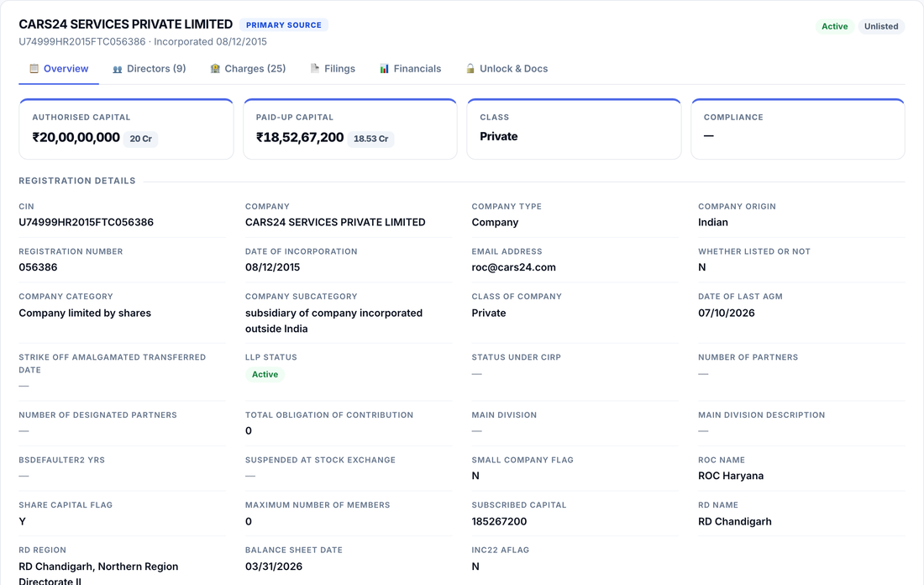Viewport: 924px width, 585px height.
Task: Click the Charges tab bank icon
Action: click(x=215, y=68)
